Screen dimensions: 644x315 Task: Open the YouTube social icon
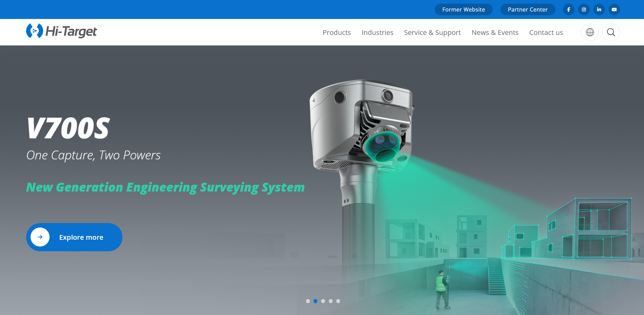tap(614, 9)
